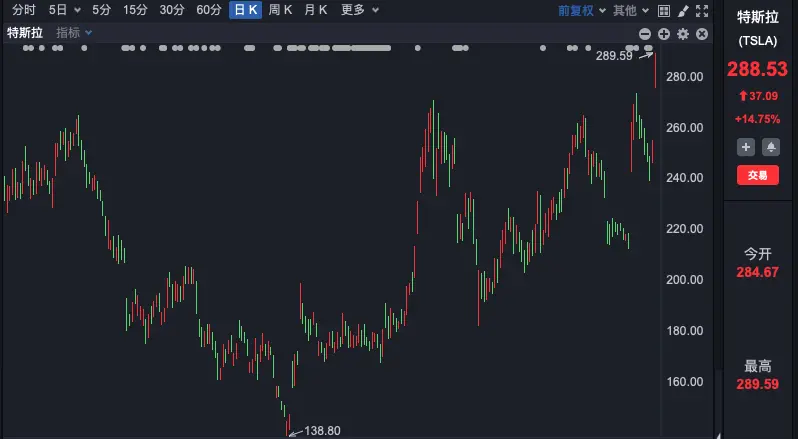Select the 60分 timeframe
Image resolution: width=798 pixels, height=439 pixels.
tap(209, 10)
